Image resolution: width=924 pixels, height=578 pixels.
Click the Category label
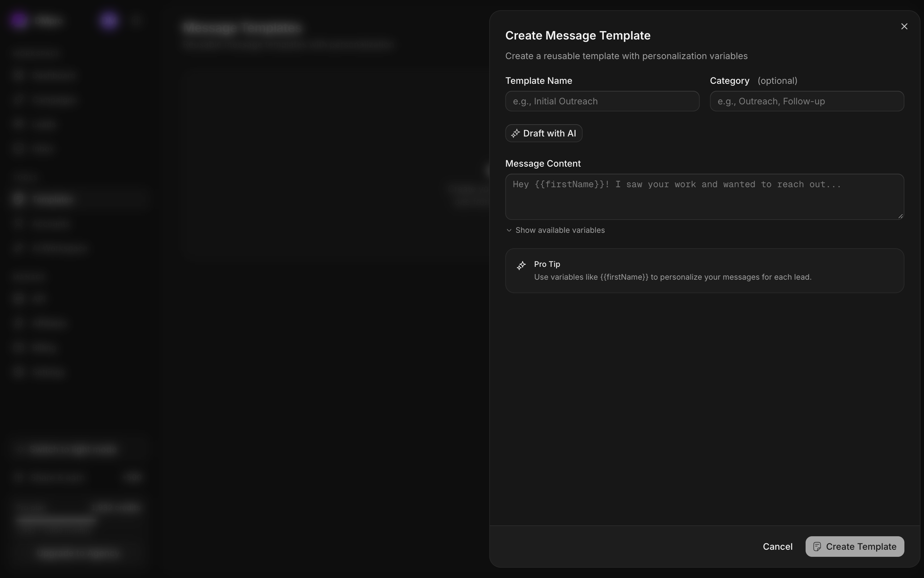pos(730,81)
